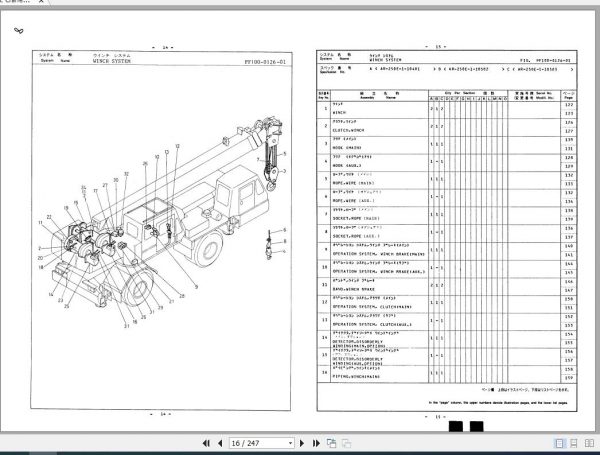This screenshot has height=455, width=600.
Task: Click callout number '12' in crane diagram
Action: 177,146
